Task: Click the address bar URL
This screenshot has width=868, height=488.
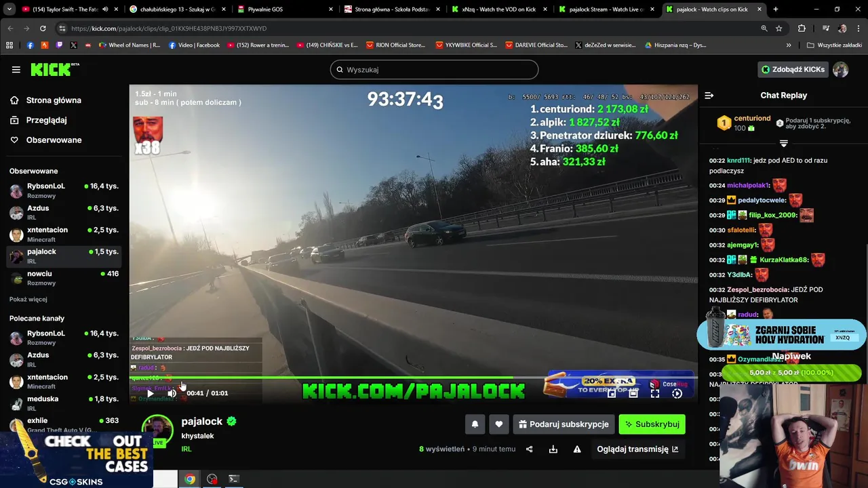Action: [x=169, y=28]
